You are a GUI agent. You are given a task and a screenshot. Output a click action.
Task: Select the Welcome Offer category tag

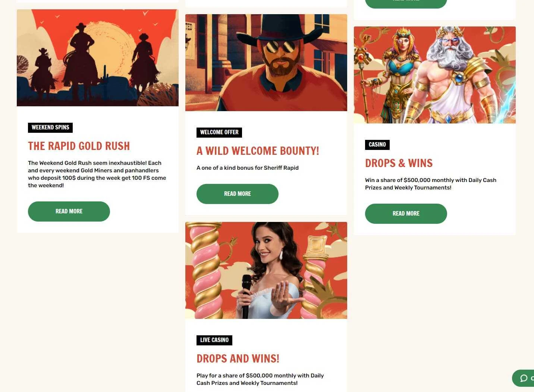[x=219, y=132]
